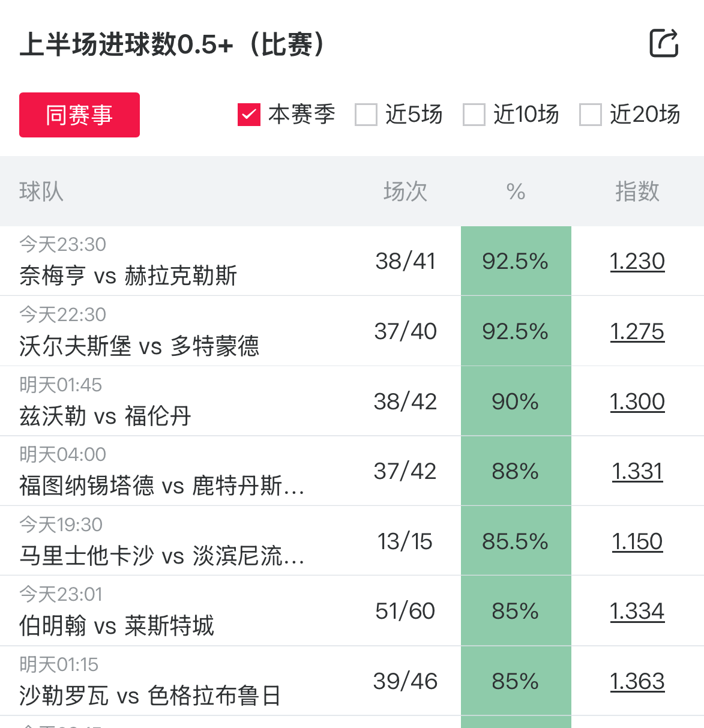Click the 指数 column header
The width and height of the screenshot is (704, 728).
(x=637, y=191)
